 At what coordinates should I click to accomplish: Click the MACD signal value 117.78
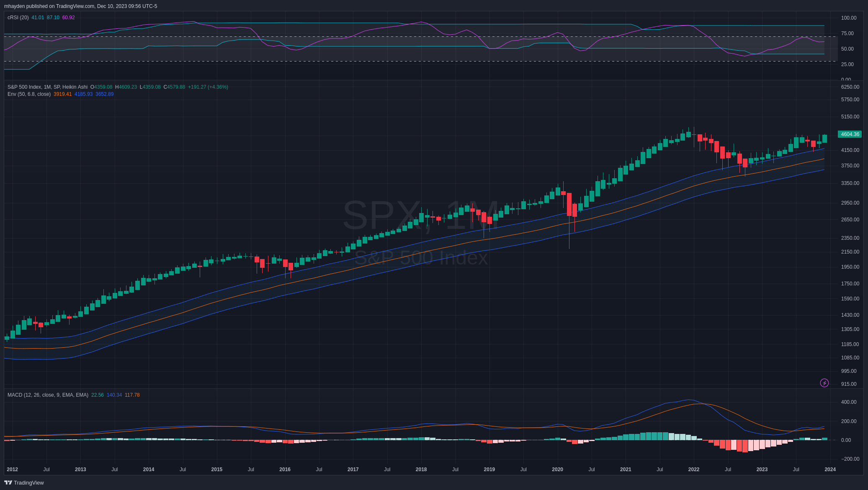[x=132, y=395]
